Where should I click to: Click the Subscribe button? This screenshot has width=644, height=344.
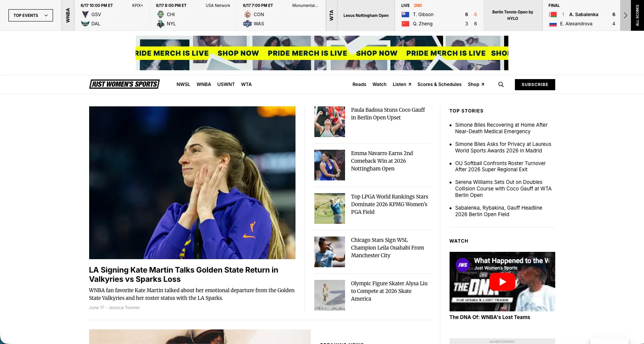(535, 84)
